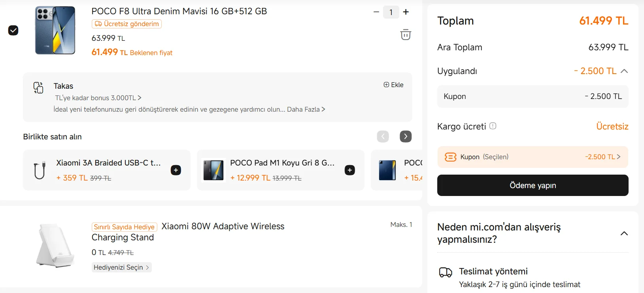Delete POCO F8 Ultra with trash icon
Screen dimensions: 644x293
coord(406,35)
